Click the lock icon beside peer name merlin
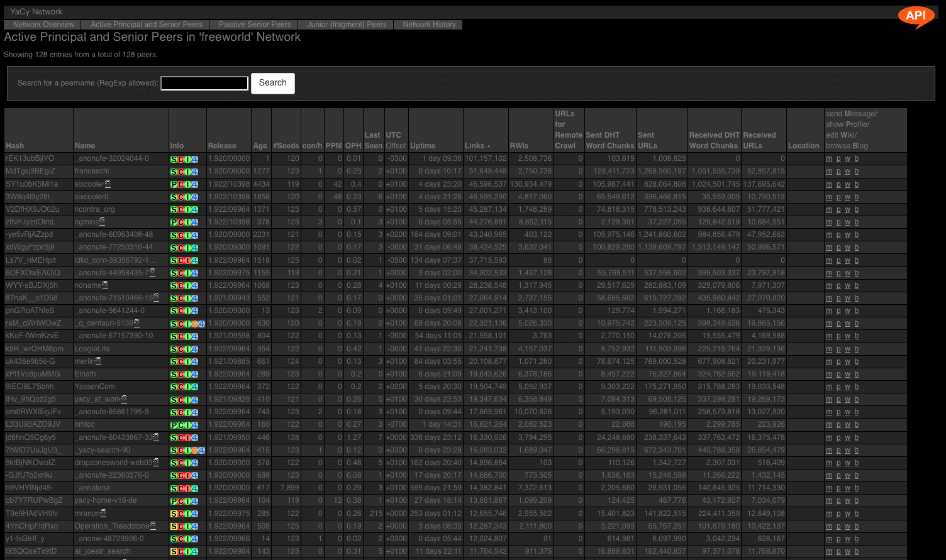The height and width of the screenshot is (560, 946). pos(98,361)
